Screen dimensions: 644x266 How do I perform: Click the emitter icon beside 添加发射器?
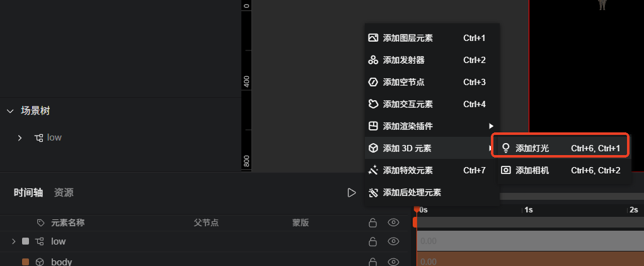pos(373,60)
